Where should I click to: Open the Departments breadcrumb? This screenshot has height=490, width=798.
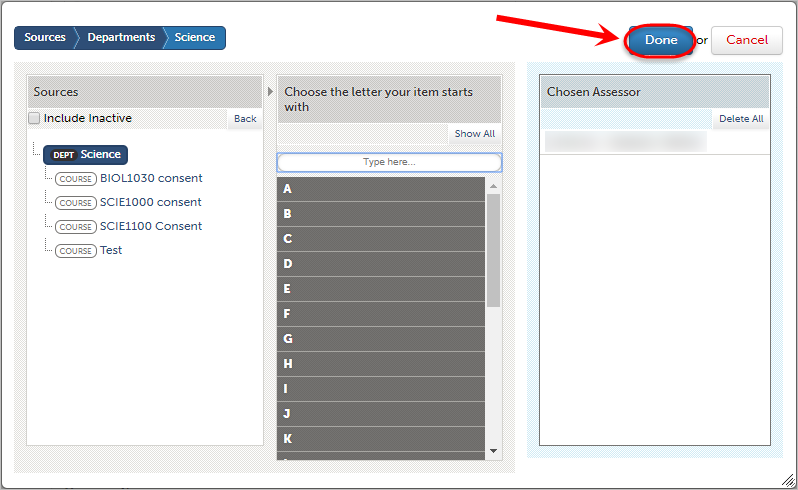[x=121, y=38]
